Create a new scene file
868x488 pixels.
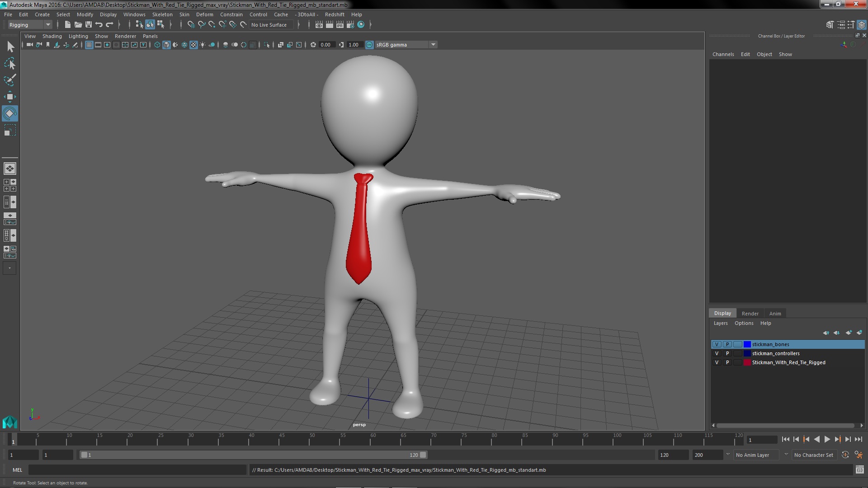[68, 24]
